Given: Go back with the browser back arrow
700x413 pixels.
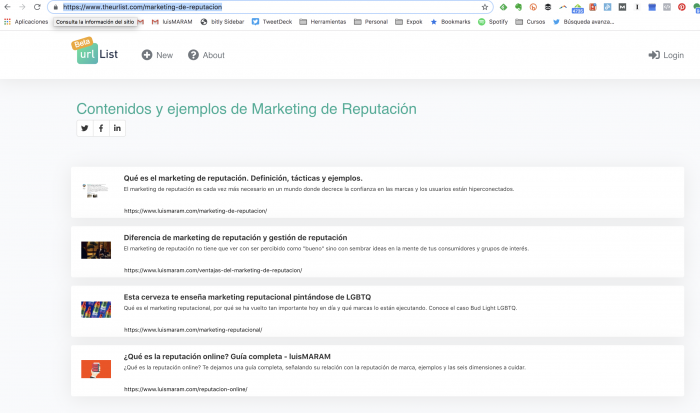Looking at the screenshot, I should click(7, 7).
